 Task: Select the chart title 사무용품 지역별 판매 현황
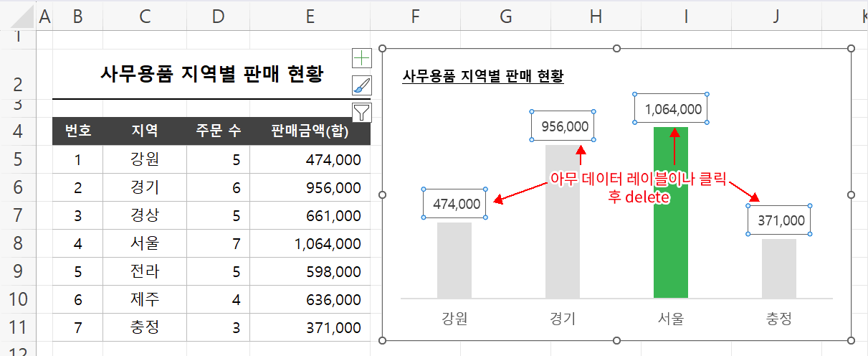pyautogui.click(x=483, y=75)
